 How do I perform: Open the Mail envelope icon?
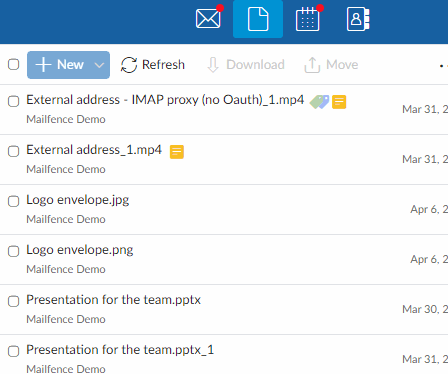(x=208, y=19)
